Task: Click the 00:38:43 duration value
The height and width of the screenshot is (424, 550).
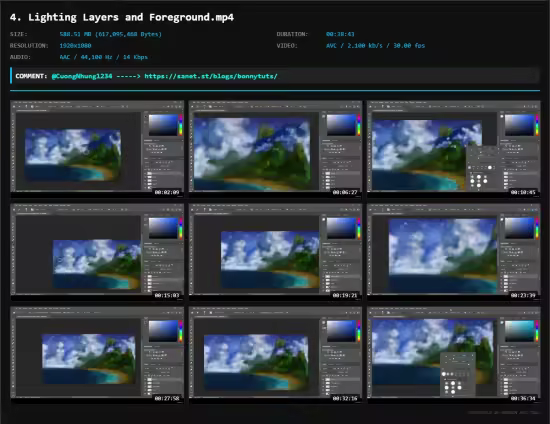Action: pos(340,34)
